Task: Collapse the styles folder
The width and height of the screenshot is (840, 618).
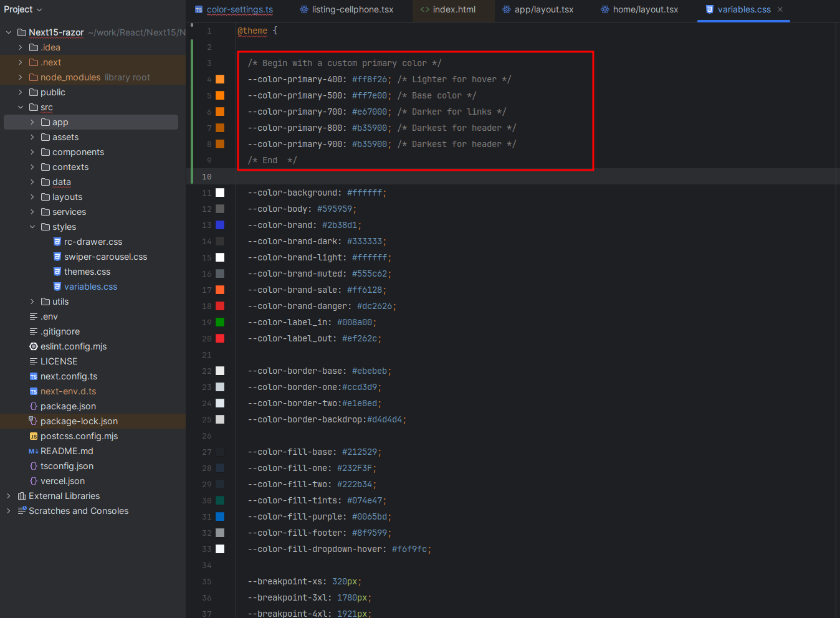Action: click(x=32, y=227)
